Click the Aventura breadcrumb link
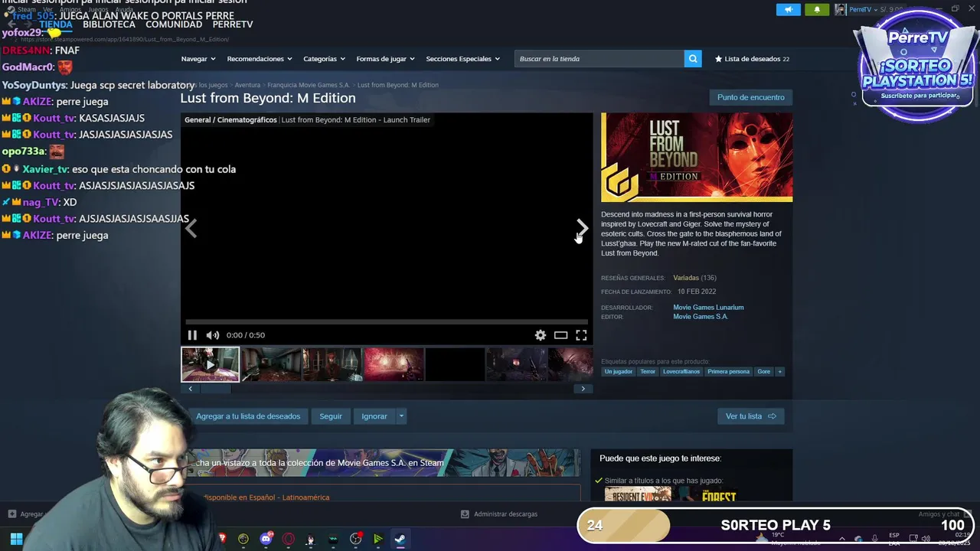This screenshot has width=980, height=551. pos(247,85)
